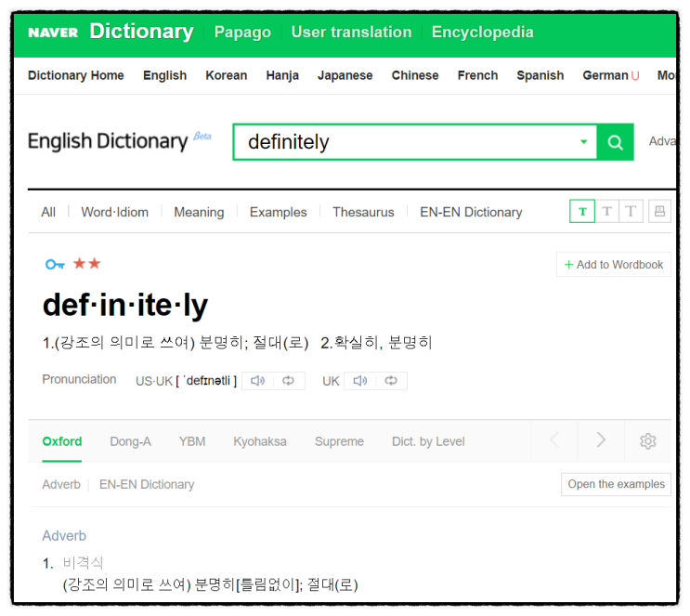Play the UK pronunciation speaker icon
Viewport: 690px width, 616px height.
point(360,381)
